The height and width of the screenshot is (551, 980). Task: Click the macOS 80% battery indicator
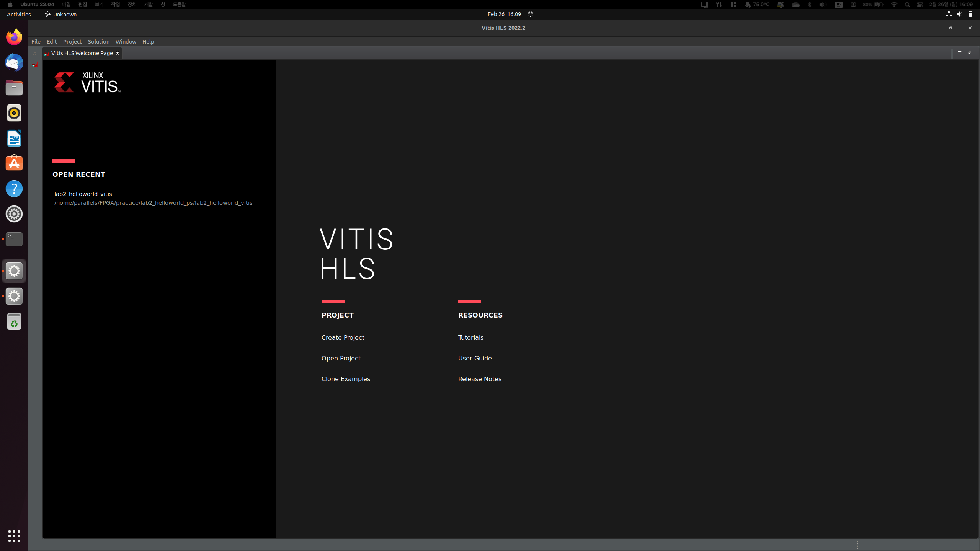(873, 5)
